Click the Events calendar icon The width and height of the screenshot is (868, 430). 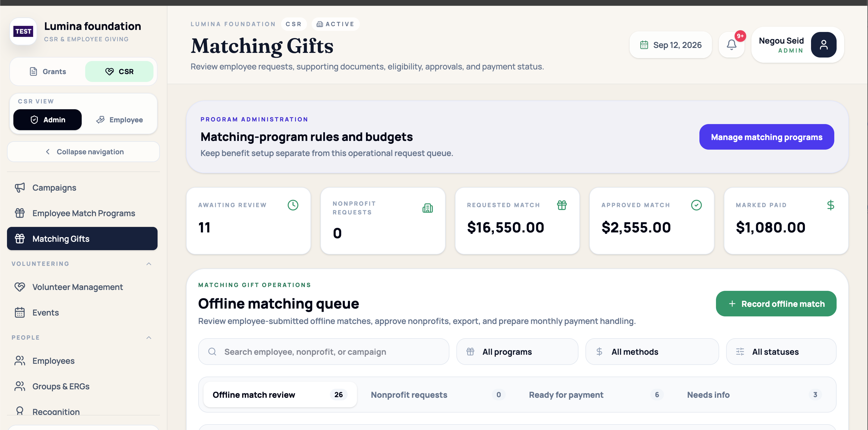[20, 313]
